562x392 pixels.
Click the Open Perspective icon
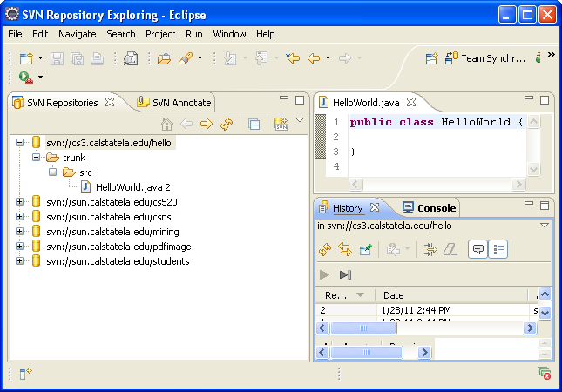432,58
